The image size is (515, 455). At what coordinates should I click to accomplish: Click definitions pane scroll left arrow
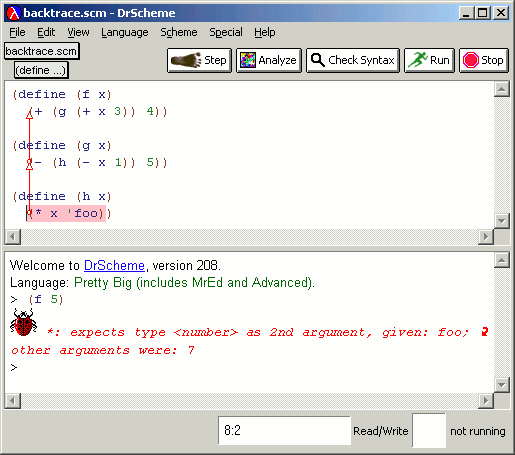pyautogui.click(x=13, y=237)
